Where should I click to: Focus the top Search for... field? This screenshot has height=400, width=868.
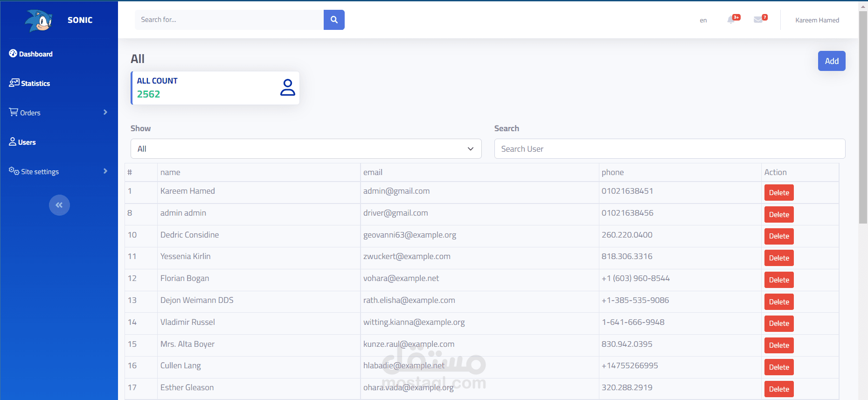229,20
